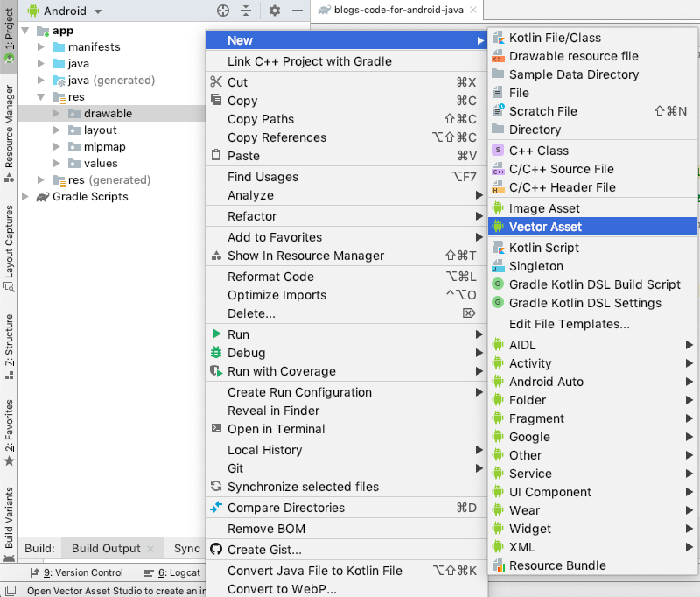
Task: Toggle the Z: Structure side panel
Action: click(9, 347)
